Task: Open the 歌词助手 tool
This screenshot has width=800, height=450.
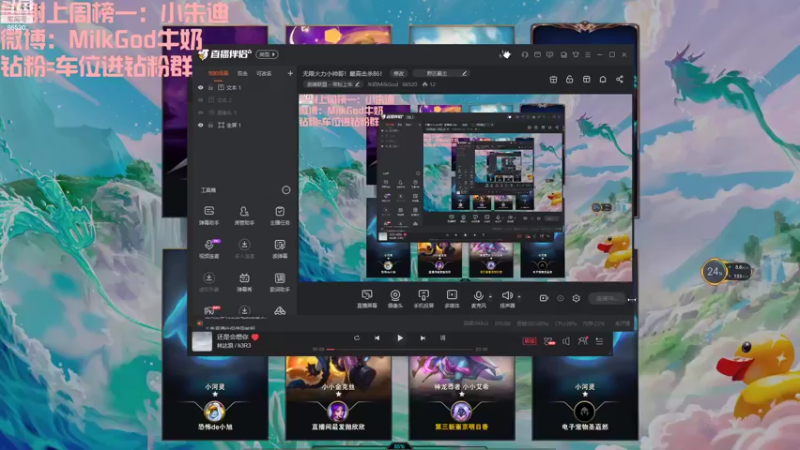Action: point(280,282)
